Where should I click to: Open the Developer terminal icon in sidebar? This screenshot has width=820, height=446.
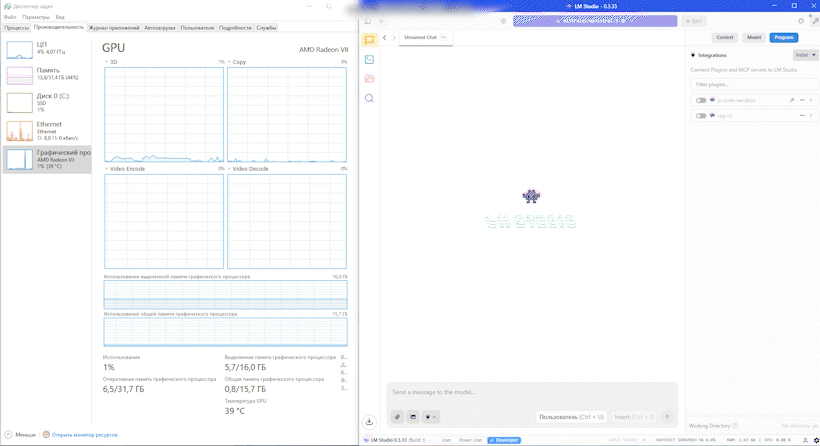[369, 60]
